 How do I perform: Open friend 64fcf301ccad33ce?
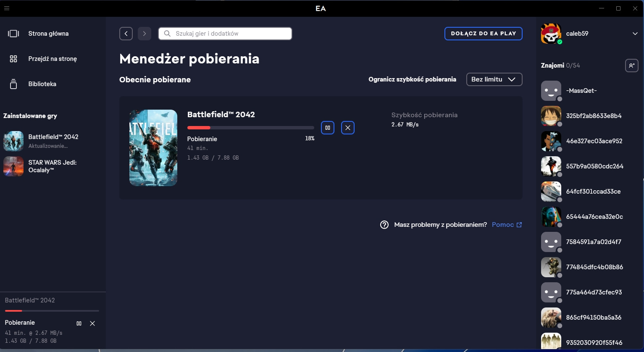pyautogui.click(x=590, y=192)
